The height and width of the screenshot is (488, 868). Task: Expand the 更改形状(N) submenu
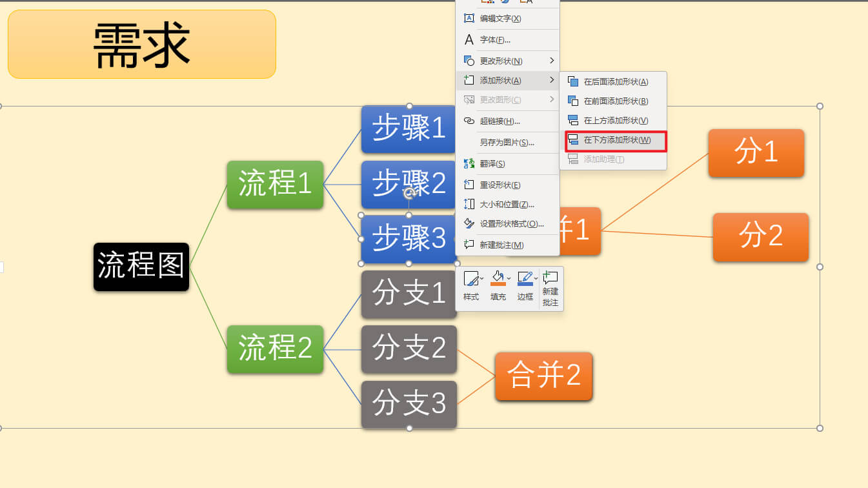pyautogui.click(x=507, y=61)
